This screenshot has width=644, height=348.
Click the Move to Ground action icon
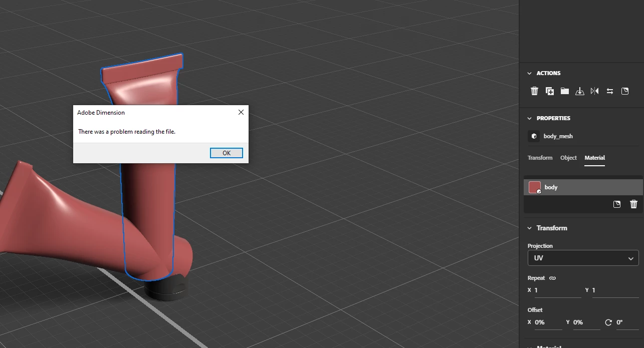click(580, 91)
